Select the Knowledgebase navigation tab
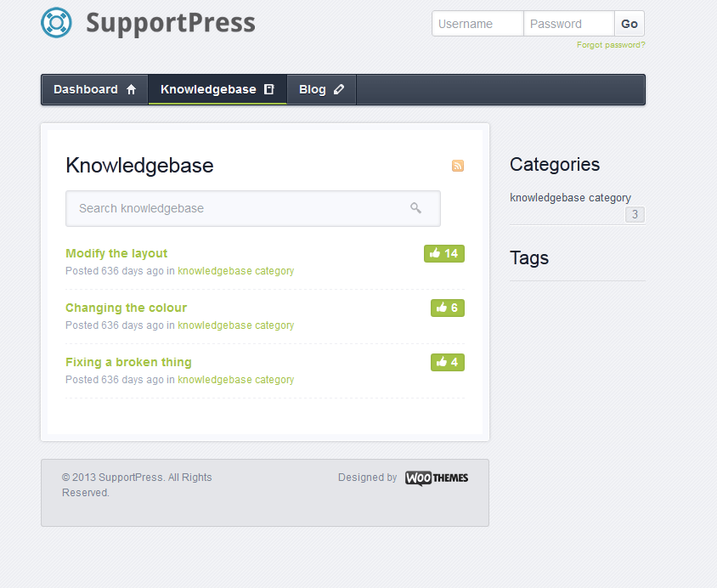 pyautogui.click(x=217, y=89)
